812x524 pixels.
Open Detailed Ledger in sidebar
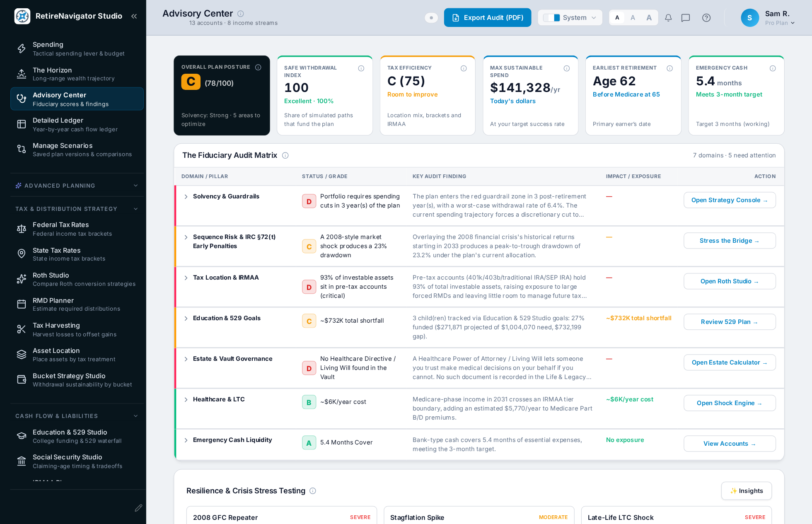coord(77,124)
